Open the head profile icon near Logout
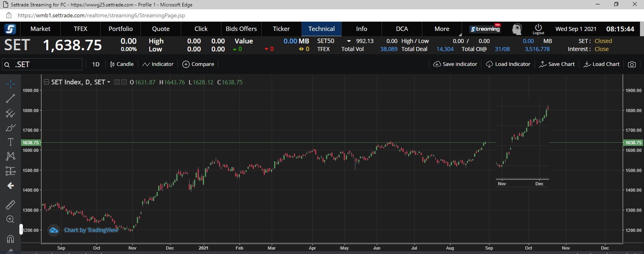 coord(517,29)
